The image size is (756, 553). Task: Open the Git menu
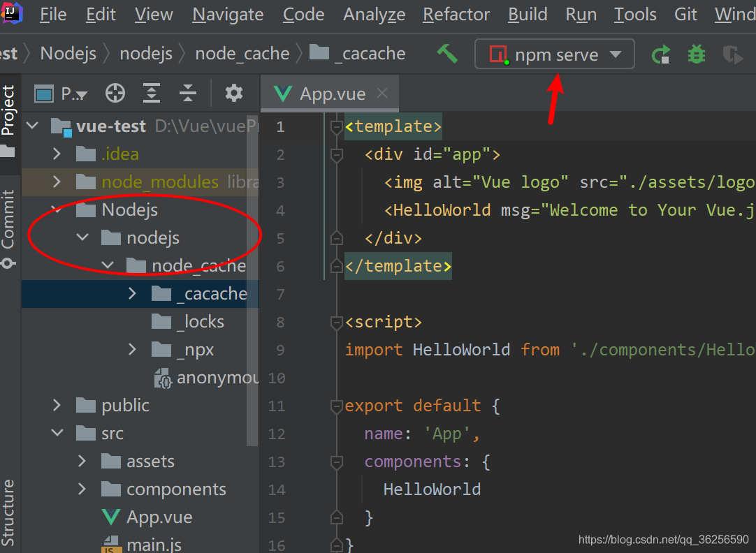click(685, 15)
